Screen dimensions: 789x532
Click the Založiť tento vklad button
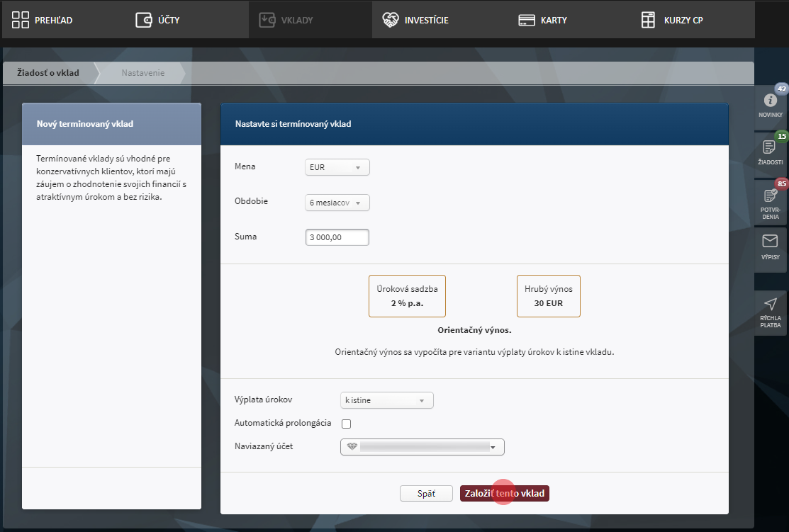click(x=504, y=494)
